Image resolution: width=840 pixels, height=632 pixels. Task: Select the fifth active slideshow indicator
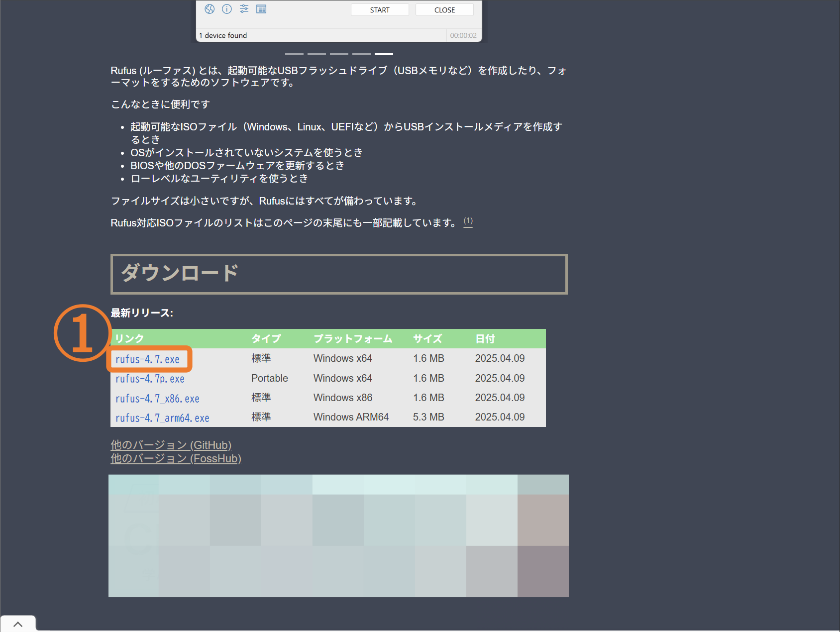(384, 54)
